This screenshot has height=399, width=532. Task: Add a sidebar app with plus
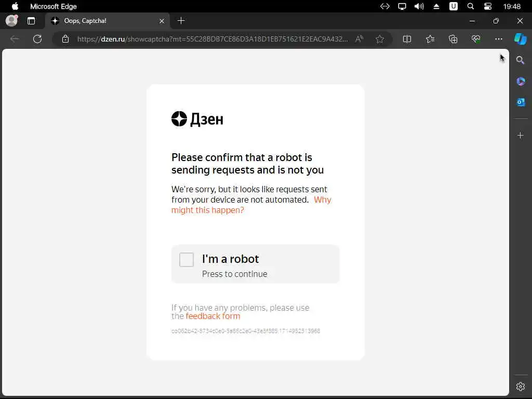coord(521,136)
